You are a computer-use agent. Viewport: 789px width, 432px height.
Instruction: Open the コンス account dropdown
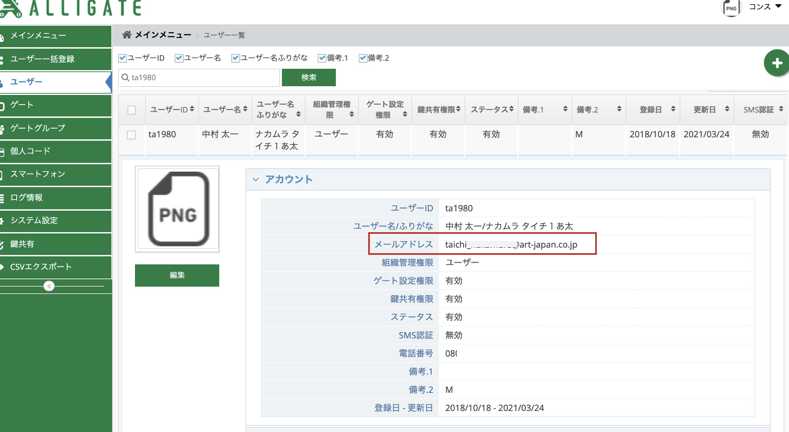pyautogui.click(x=765, y=7)
